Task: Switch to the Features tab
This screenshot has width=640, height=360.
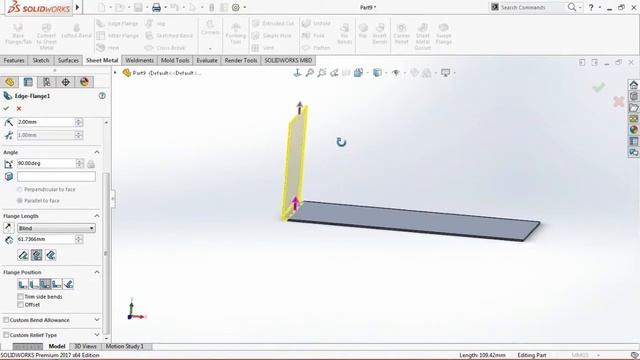Action: click(x=14, y=60)
